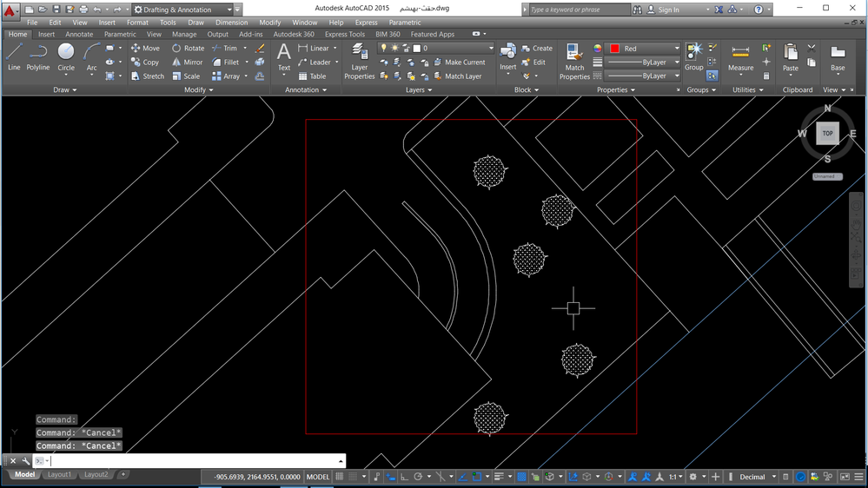Toggle ortho mode in status bar
This screenshot has width=868, height=488.
pos(404,477)
